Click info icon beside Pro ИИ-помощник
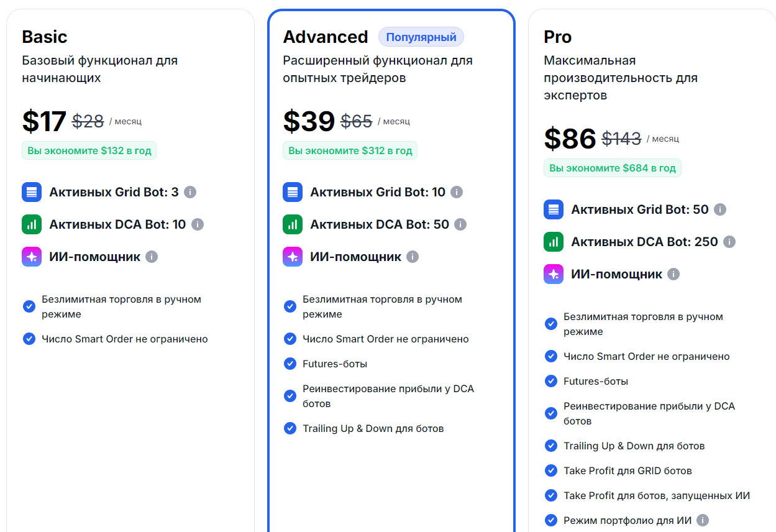The width and height of the screenshot is (776, 532). pyautogui.click(x=673, y=274)
